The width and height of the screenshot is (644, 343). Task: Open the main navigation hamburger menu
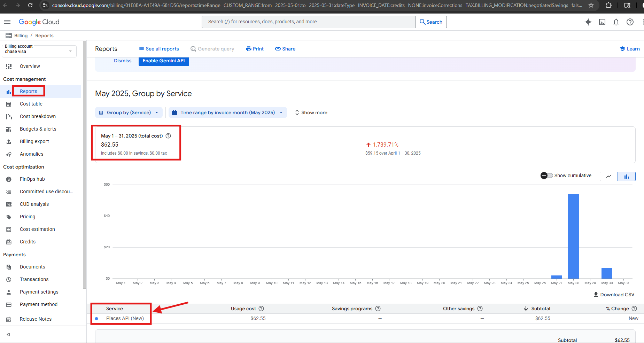coord(7,22)
